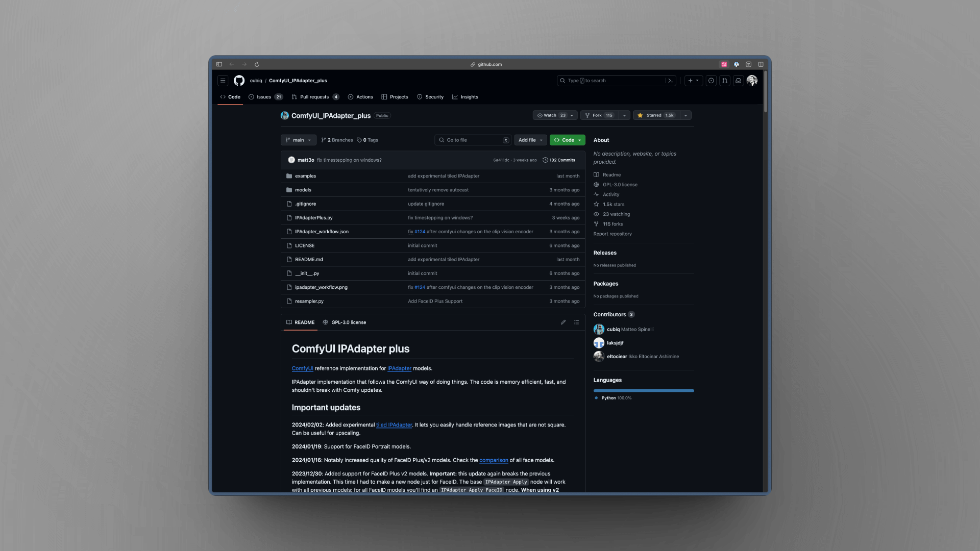
Task: Go back with the browser back arrow
Action: pos(232,64)
